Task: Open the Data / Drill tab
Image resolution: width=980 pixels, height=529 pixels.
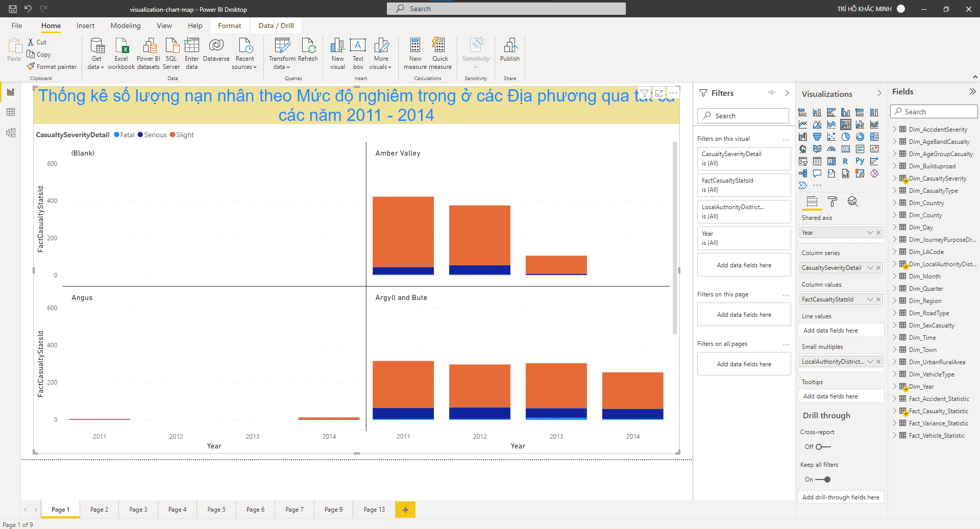Action: (276, 26)
